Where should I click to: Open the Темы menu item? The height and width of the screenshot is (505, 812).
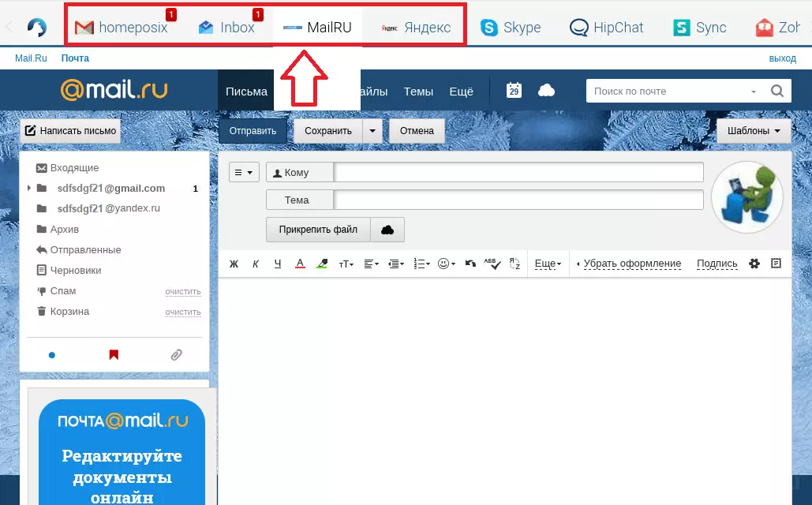click(x=418, y=92)
